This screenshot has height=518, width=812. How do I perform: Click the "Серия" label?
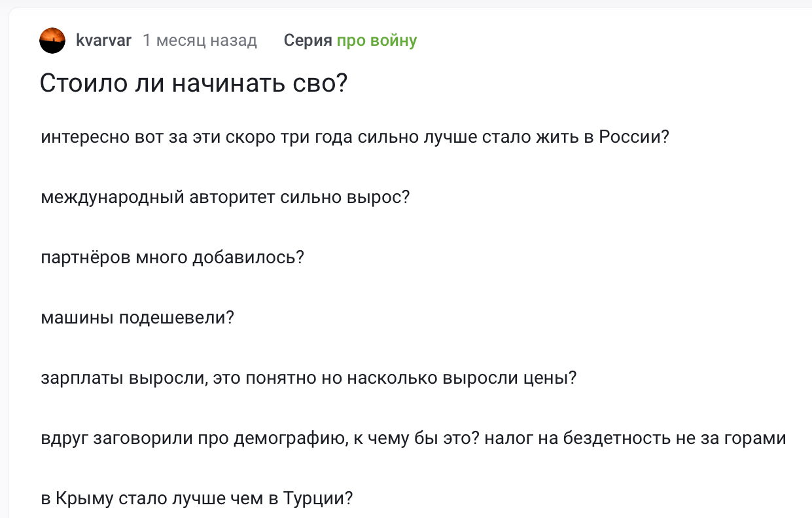click(x=308, y=41)
